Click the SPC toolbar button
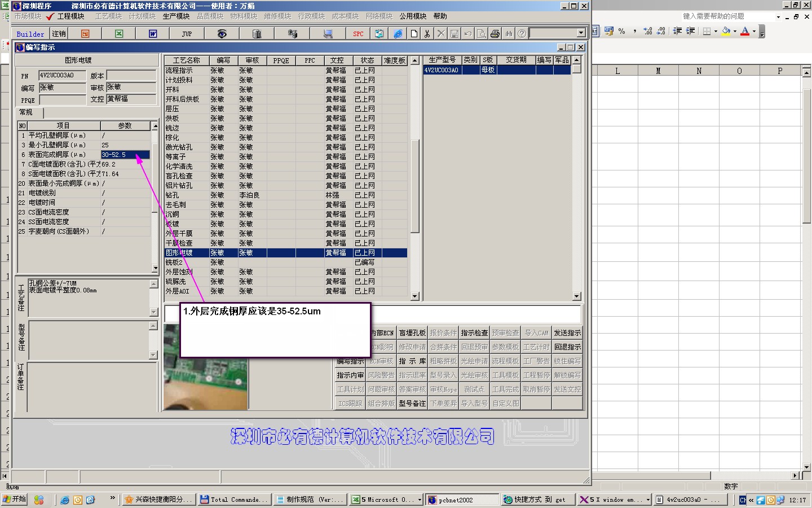Viewport: 812px width, 508px height. coord(358,34)
